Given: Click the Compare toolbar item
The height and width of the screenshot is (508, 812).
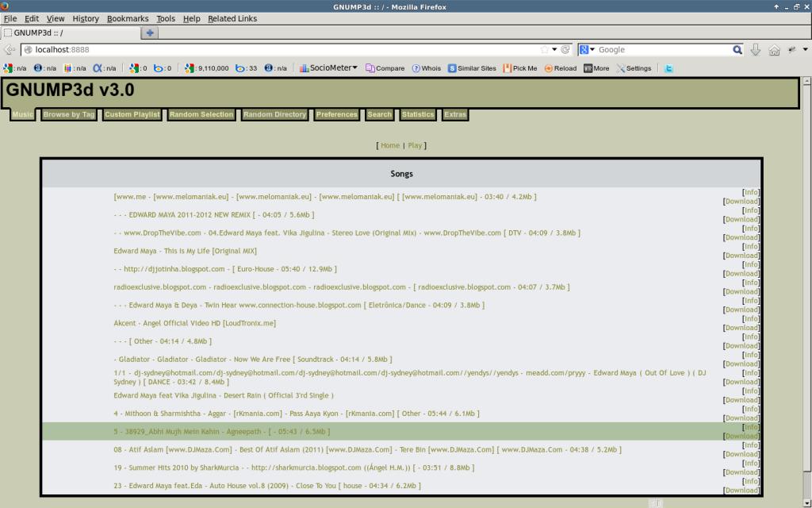Looking at the screenshot, I should 385,68.
